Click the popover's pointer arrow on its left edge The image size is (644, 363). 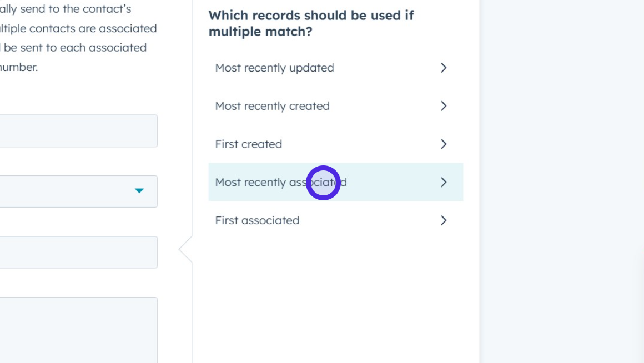(x=185, y=250)
